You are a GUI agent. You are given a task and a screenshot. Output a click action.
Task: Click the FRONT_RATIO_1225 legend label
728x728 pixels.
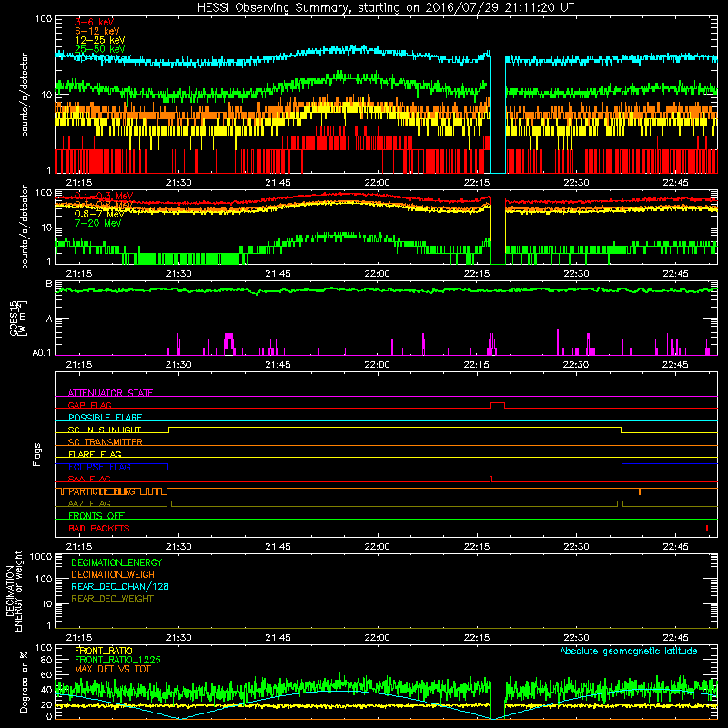point(118,660)
